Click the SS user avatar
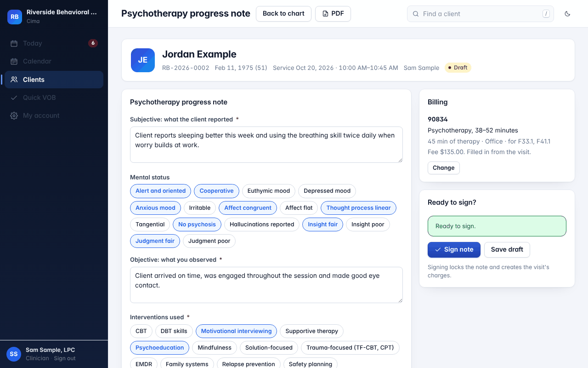Screen dimensions: 588x368 [14, 354]
